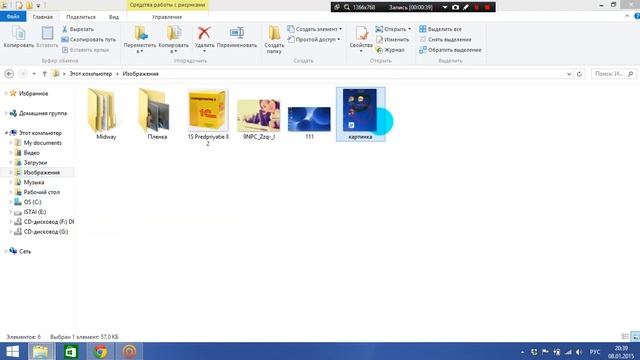Viewport: 640px width, 360px height.
Task: Collapse Этот компьютер tree node
Action: click(6, 133)
